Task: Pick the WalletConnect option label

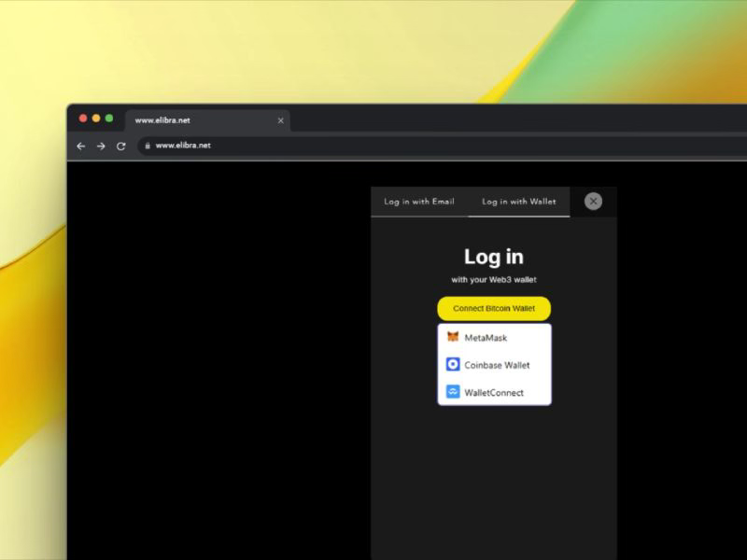Action: (x=494, y=392)
